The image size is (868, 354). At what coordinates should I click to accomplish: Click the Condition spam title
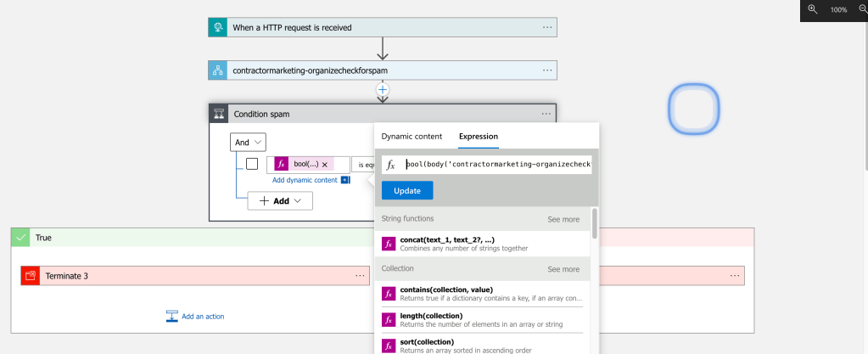[261, 114]
